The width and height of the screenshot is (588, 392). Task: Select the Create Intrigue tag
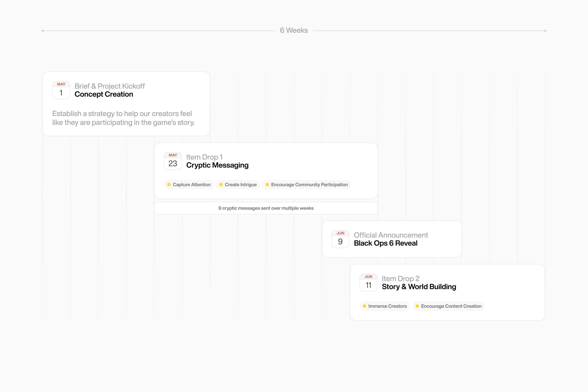coord(238,184)
